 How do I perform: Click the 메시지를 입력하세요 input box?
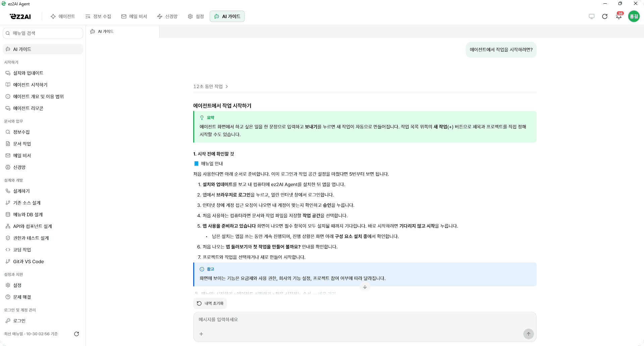click(x=365, y=320)
